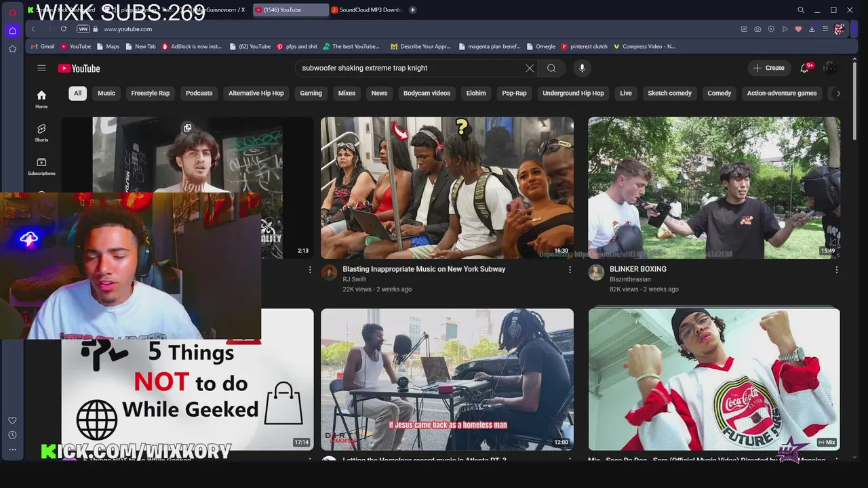Click the YouTube logo
Image resolution: width=868 pixels, height=488 pixels.
(x=79, y=68)
